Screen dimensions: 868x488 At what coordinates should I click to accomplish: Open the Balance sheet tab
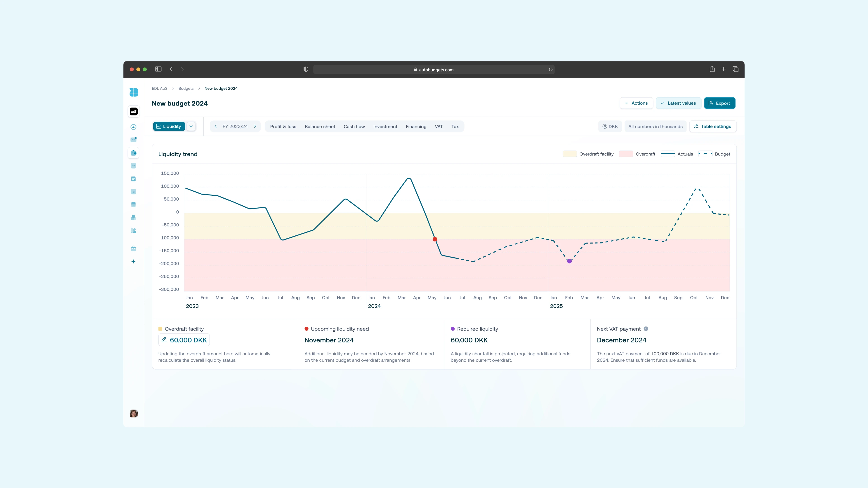click(x=320, y=127)
